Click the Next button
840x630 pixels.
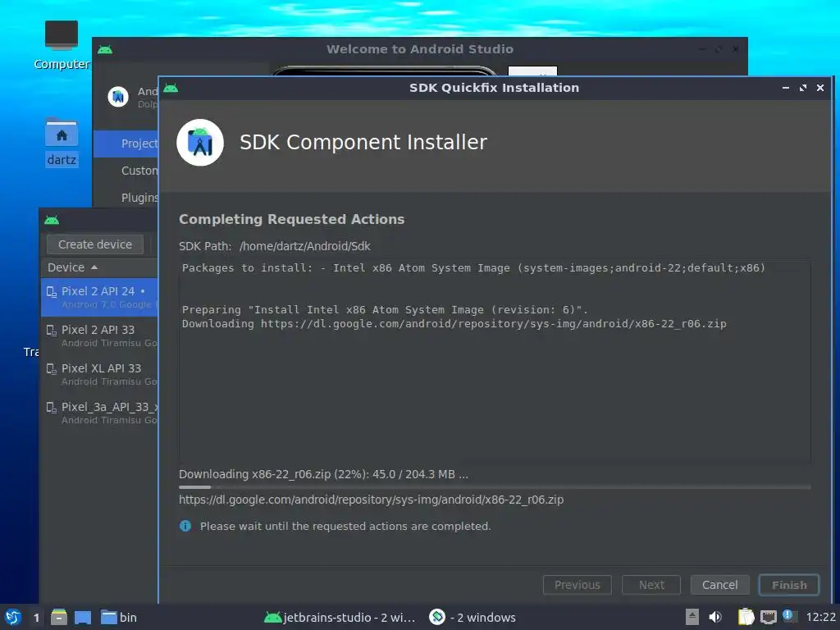point(651,585)
